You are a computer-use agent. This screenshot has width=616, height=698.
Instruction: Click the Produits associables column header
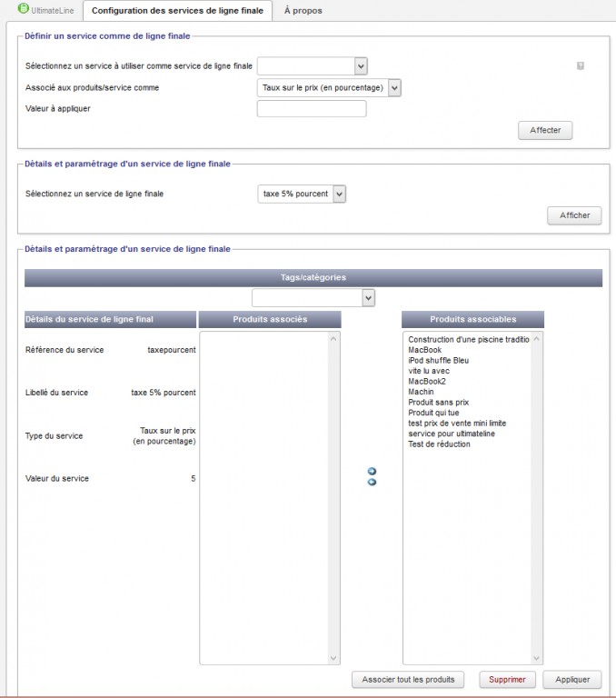pyautogui.click(x=472, y=320)
